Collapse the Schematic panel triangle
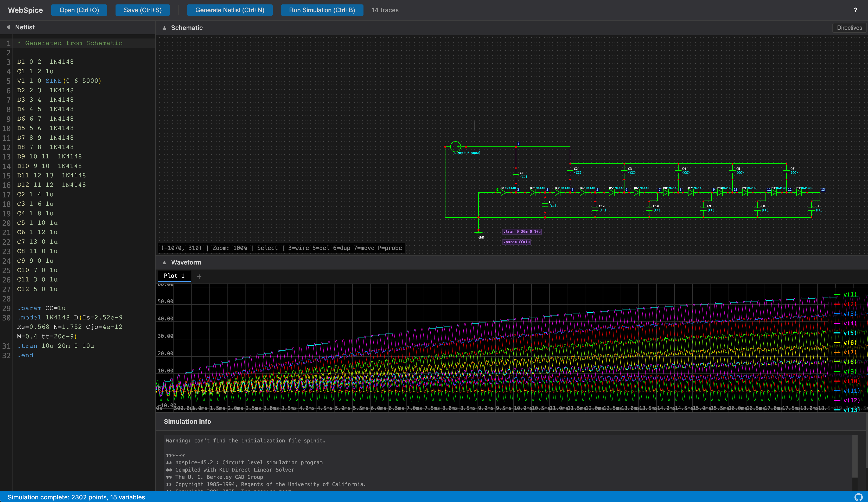This screenshot has width=868, height=502. [x=164, y=28]
